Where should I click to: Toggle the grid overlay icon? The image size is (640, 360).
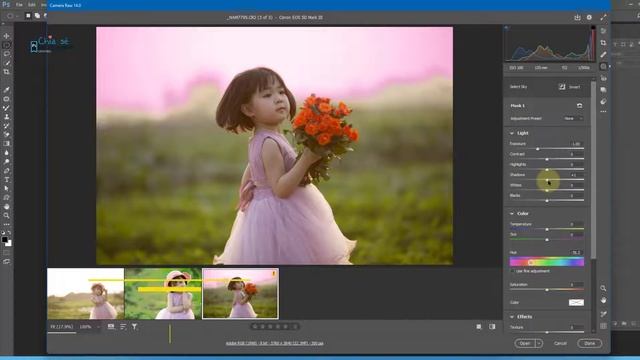pos(603,326)
